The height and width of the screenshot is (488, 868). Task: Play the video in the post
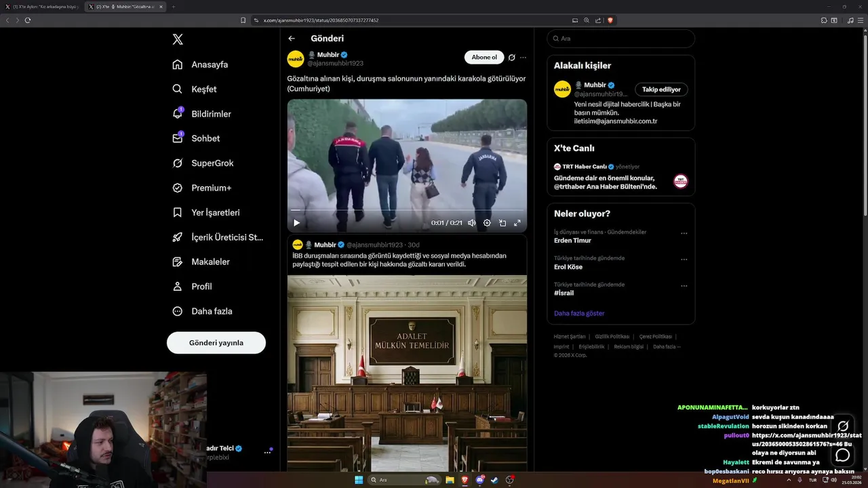[x=296, y=222]
